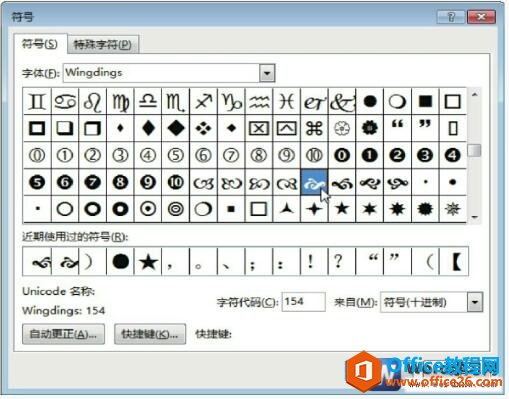Pick the solid black square symbol

click(425, 101)
